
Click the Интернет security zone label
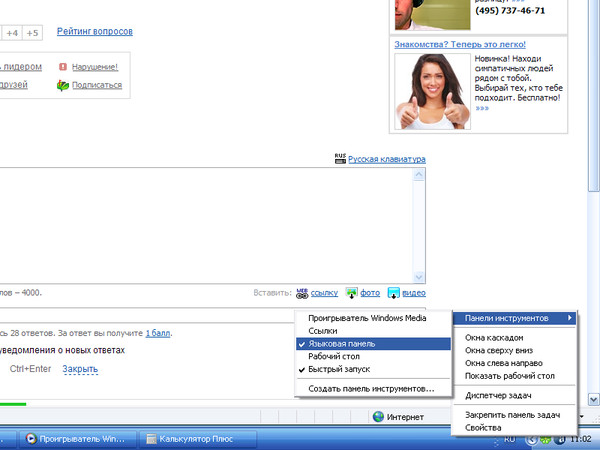coord(405,417)
